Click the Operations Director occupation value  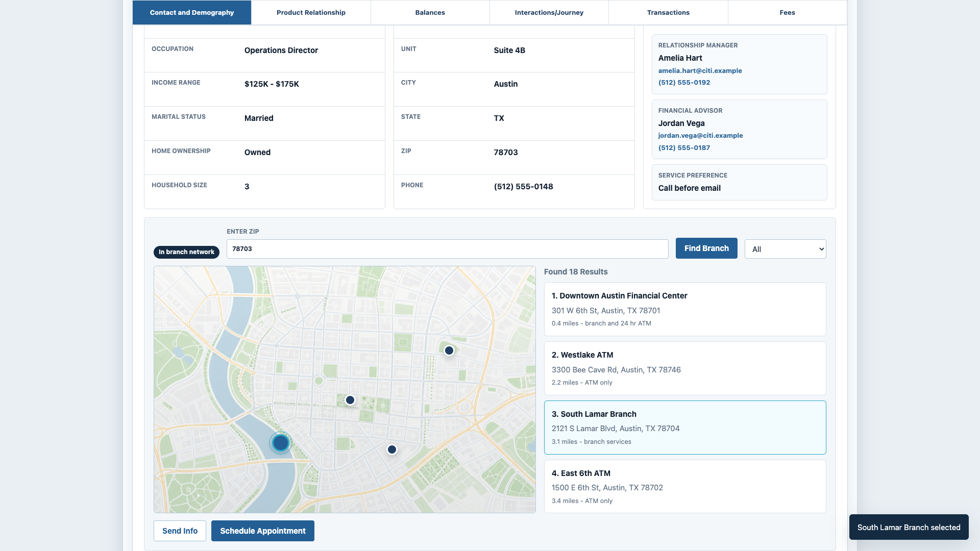(x=281, y=50)
